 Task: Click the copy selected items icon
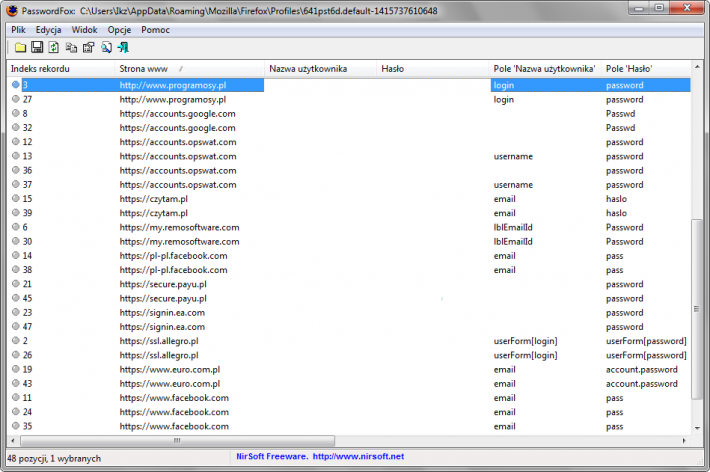71,47
